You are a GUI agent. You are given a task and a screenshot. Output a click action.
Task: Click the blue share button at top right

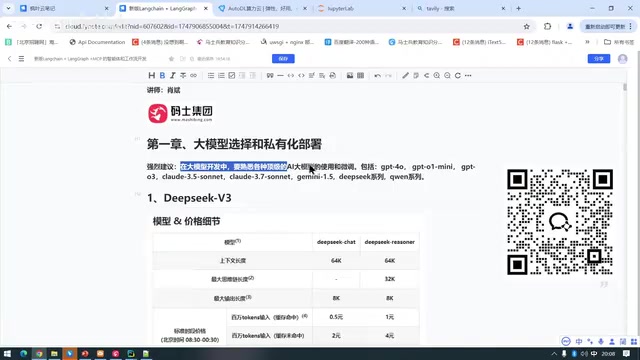[599, 59]
